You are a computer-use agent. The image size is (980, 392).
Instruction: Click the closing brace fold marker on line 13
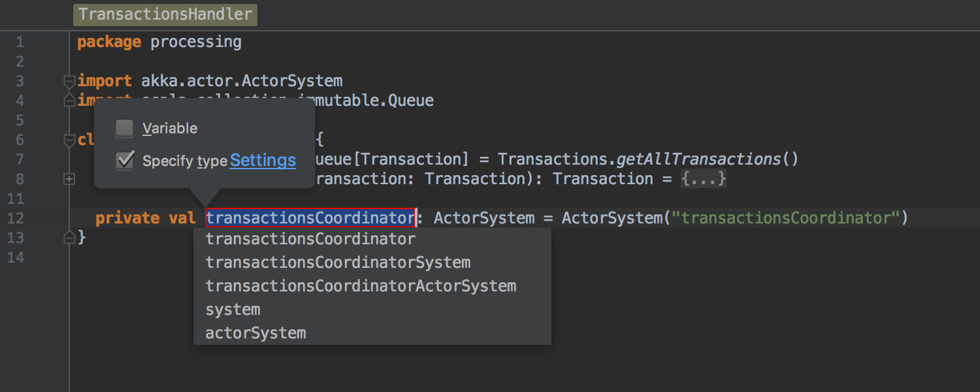69,238
